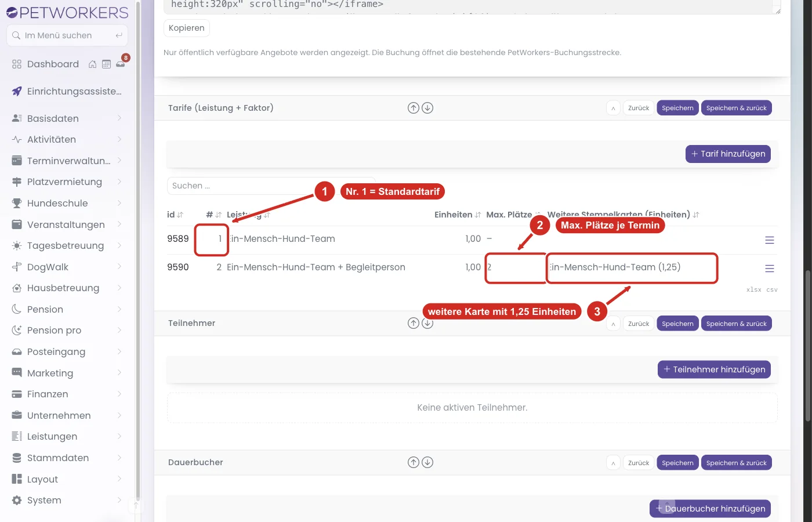The height and width of the screenshot is (522, 812).
Task: Click Zurück in the Teilnehmer header
Action: click(x=639, y=324)
